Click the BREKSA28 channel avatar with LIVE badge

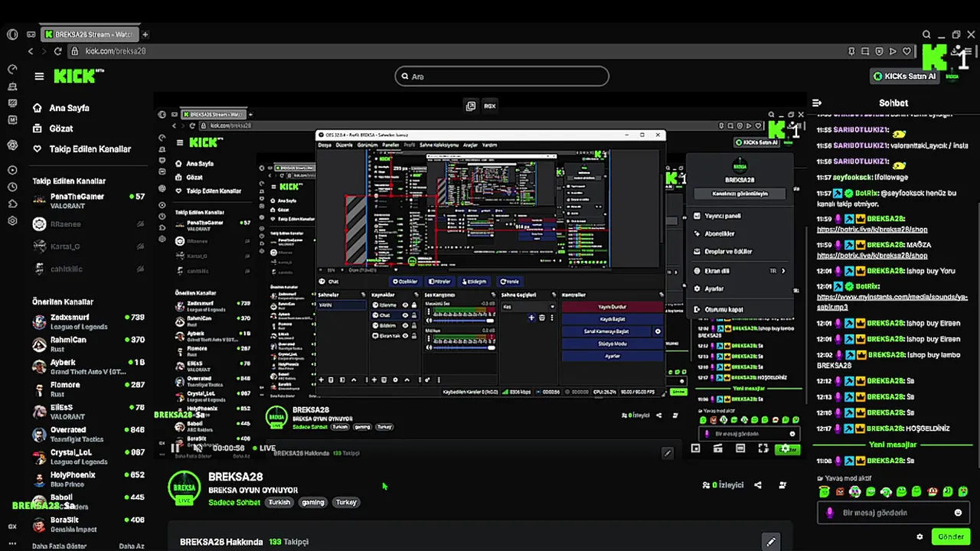pos(185,487)
